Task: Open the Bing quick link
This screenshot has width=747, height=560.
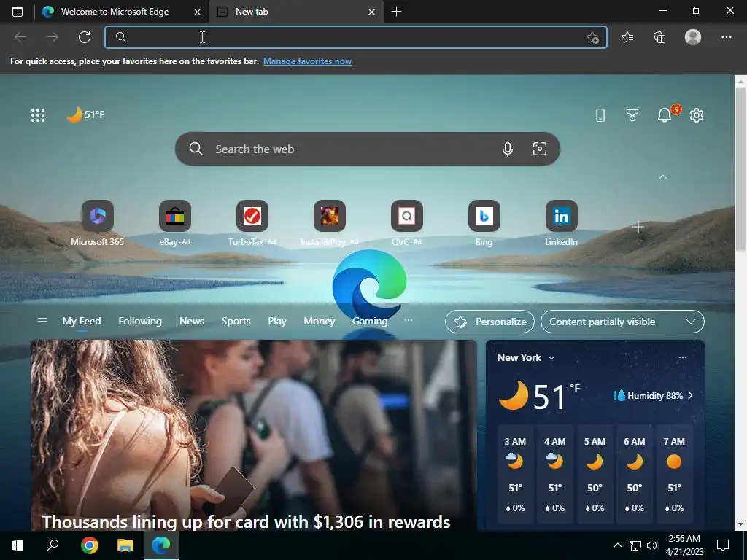Action: (x=484, y=223)
